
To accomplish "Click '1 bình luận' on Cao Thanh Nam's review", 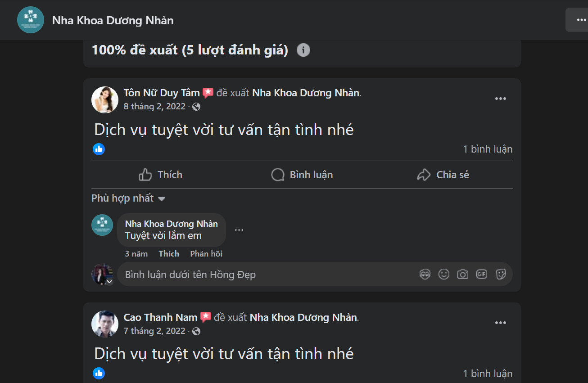I will 488,373.
